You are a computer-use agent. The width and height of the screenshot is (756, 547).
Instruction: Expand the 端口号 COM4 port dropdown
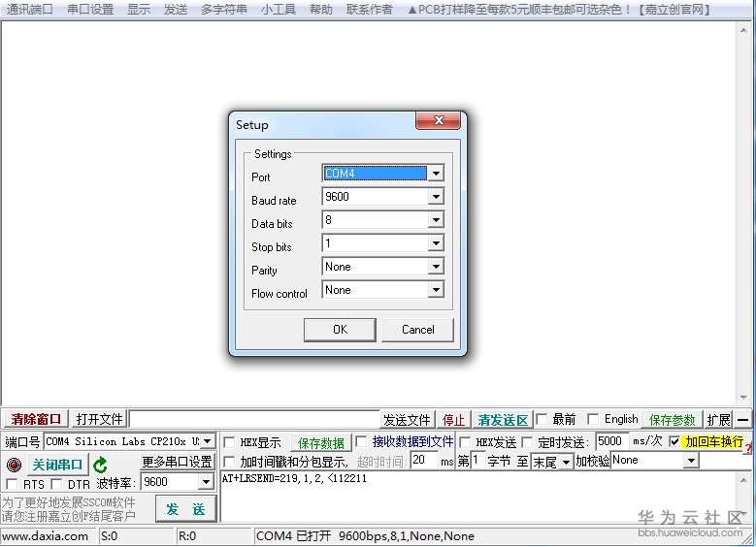(x=207, y=441)
